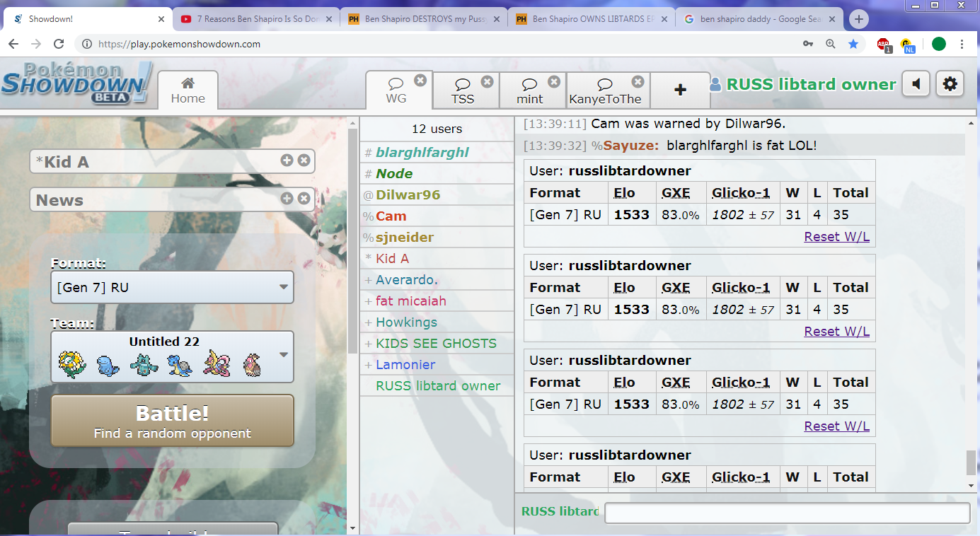980x536 pixels.
Task: Open the options gear icon
Action: (x=950, y=84)
